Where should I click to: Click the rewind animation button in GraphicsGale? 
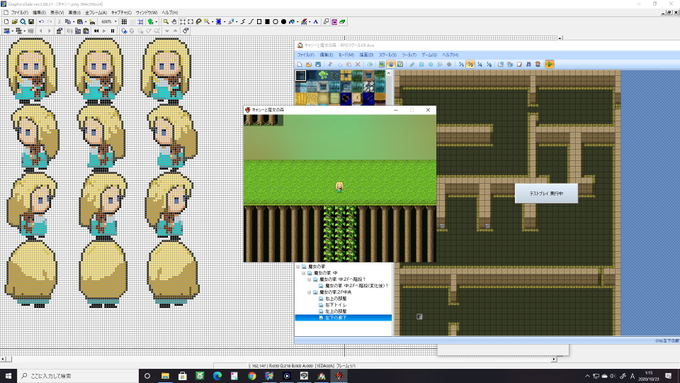coord(96,31)
